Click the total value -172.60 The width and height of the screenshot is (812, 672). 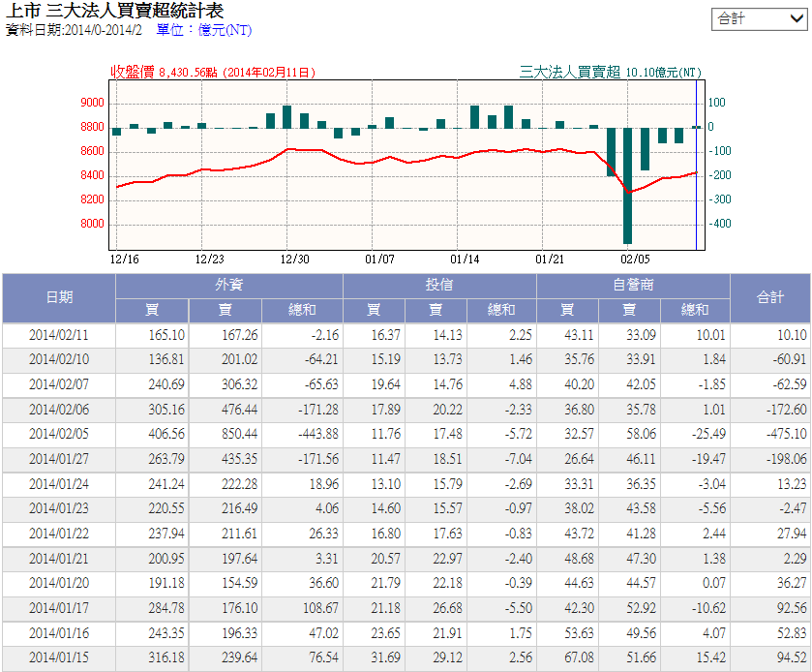[787, 410]
